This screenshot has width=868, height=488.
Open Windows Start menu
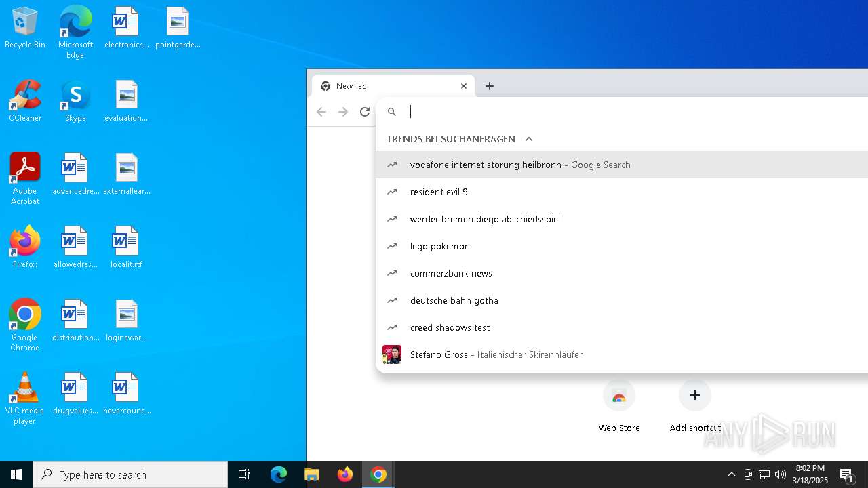click(16, 474)
